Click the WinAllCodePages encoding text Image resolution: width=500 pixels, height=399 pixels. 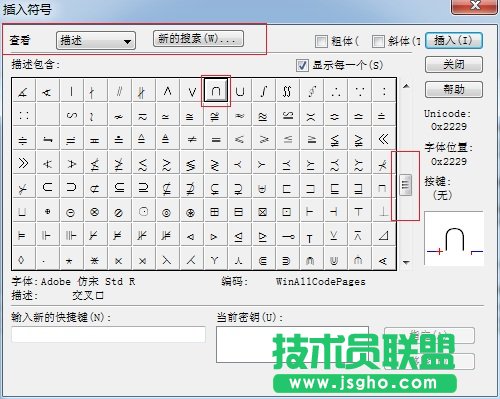320,282
